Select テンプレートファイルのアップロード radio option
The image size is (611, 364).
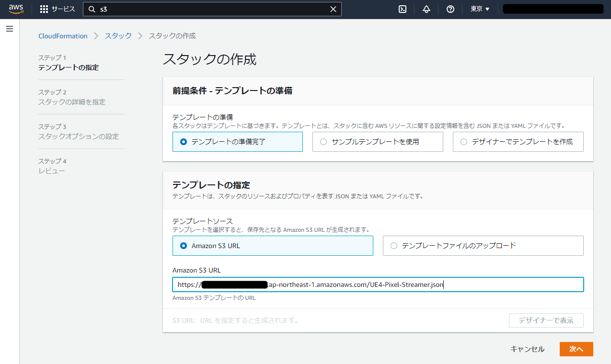tap(483, 246)
